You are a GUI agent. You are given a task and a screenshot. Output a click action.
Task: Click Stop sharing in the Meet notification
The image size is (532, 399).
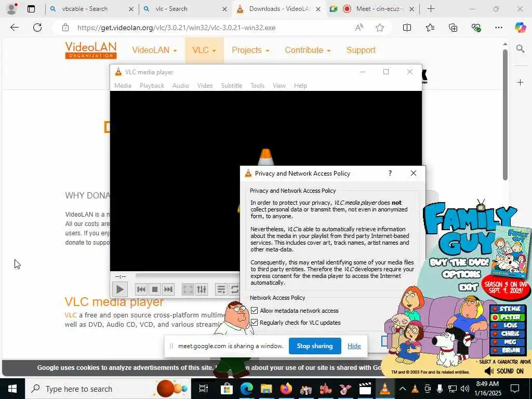(315, 345)
